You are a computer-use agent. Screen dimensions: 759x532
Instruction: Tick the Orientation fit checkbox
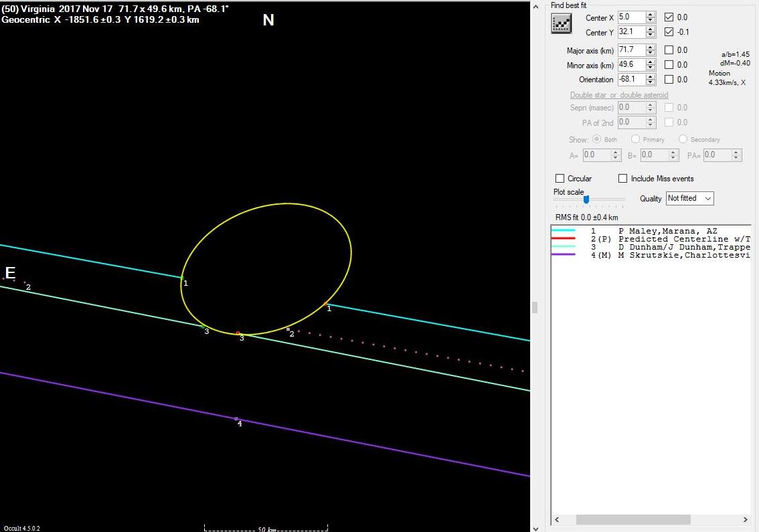coord(669,80)
